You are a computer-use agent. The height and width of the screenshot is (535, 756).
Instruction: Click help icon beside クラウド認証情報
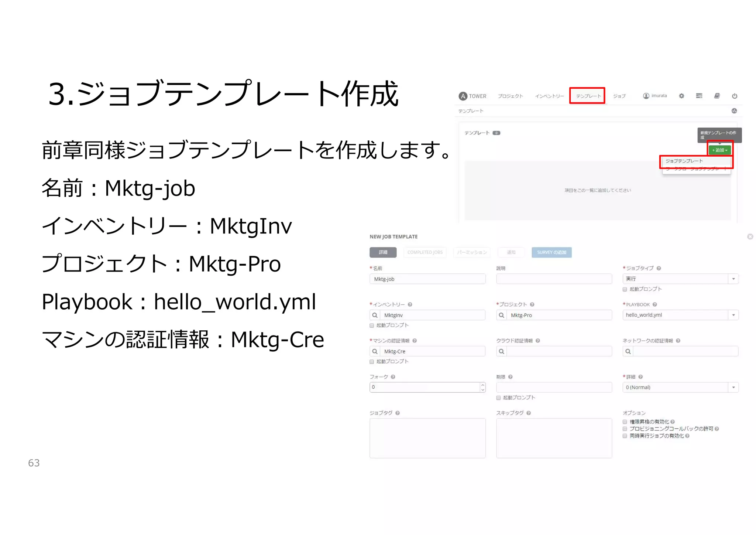[x=538, y=341]
